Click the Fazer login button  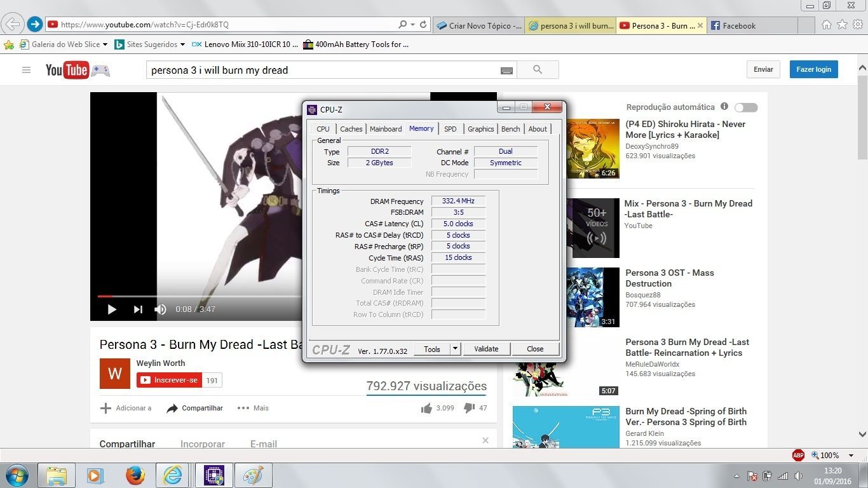pos(814,69)
